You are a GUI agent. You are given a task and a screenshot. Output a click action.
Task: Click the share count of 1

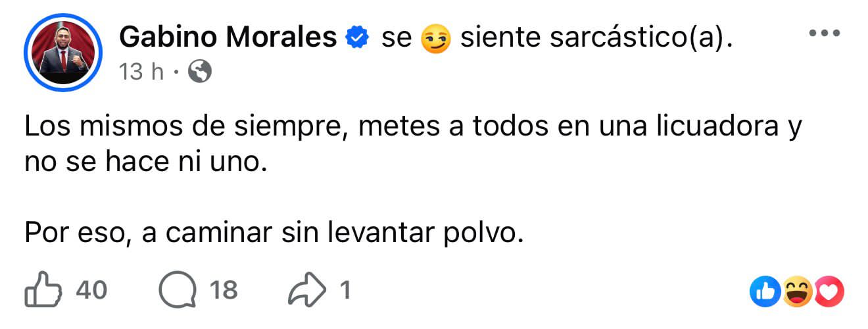pos(344,290)
